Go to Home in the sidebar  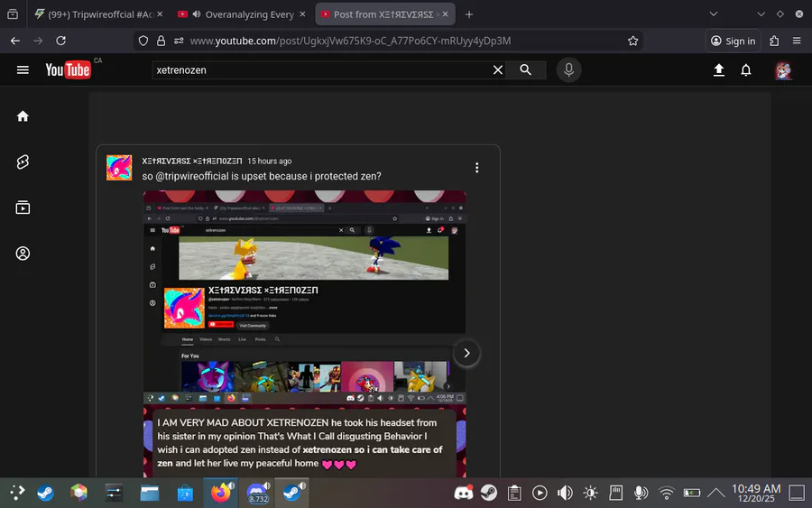(x=23, y=116)
